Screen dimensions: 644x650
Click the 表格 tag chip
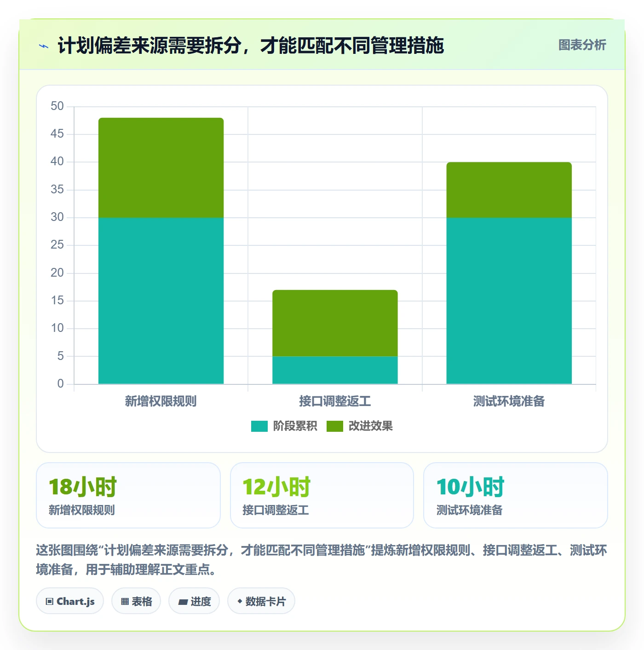point(136,601)
